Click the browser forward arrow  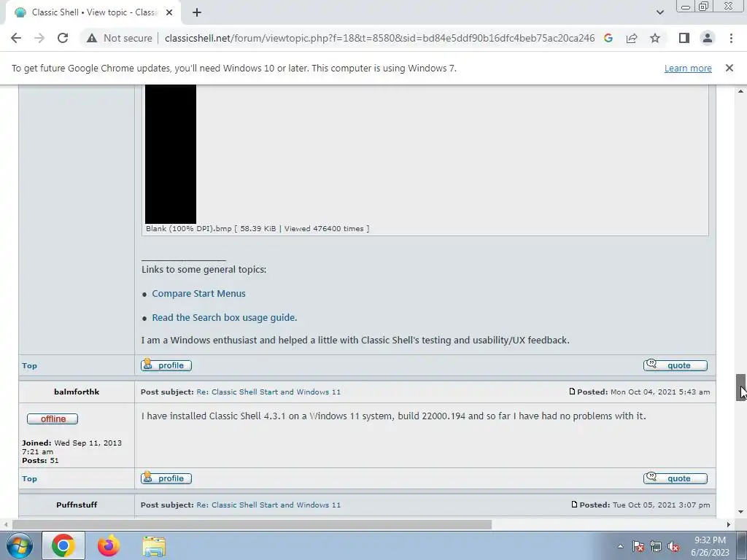pos(39,38)
